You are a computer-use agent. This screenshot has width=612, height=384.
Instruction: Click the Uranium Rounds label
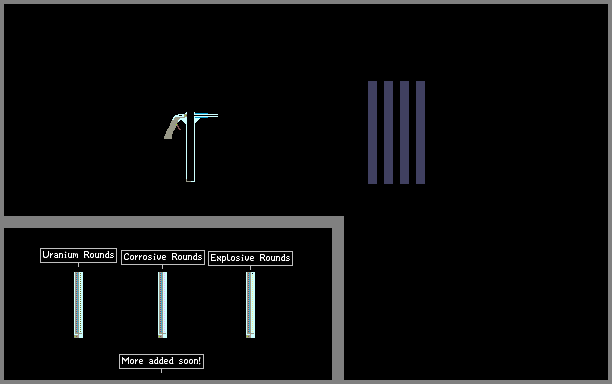pos(78,255)
